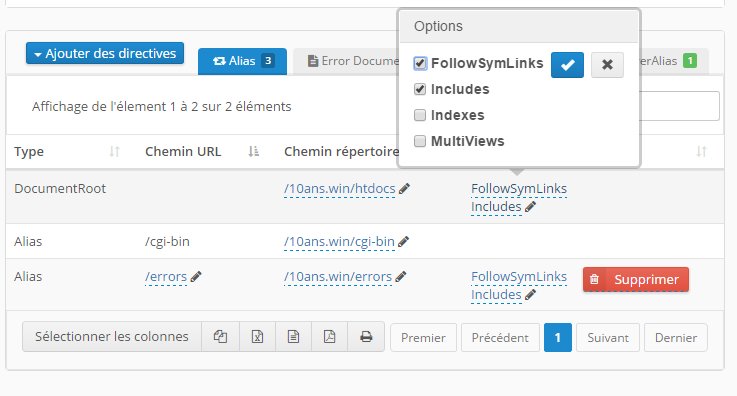Sort table by Type column

(x=67, y=152)
